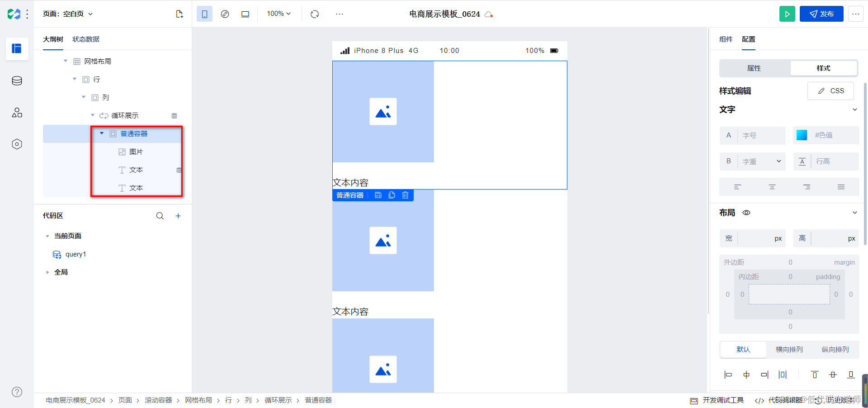Select the 属性 segment tab

[754, 68]
